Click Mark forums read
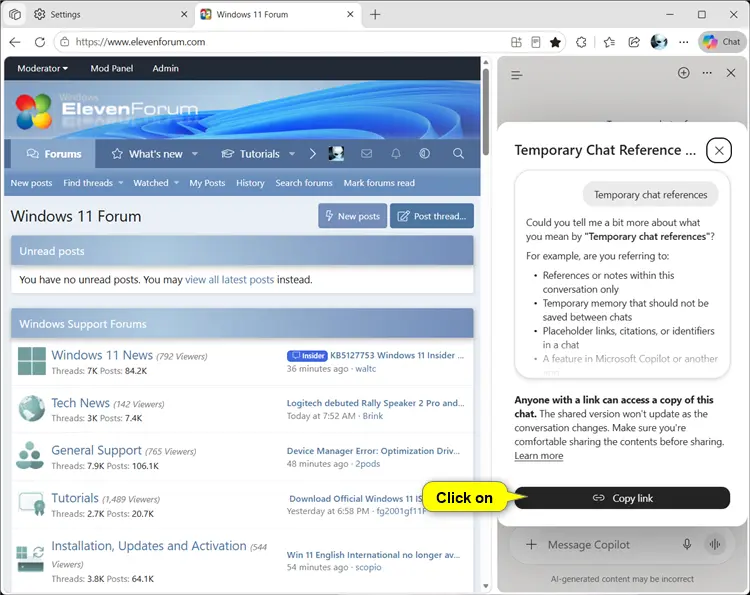Image resolution: width=750 pixels, height=595 pixels. (x=379, y=183)
